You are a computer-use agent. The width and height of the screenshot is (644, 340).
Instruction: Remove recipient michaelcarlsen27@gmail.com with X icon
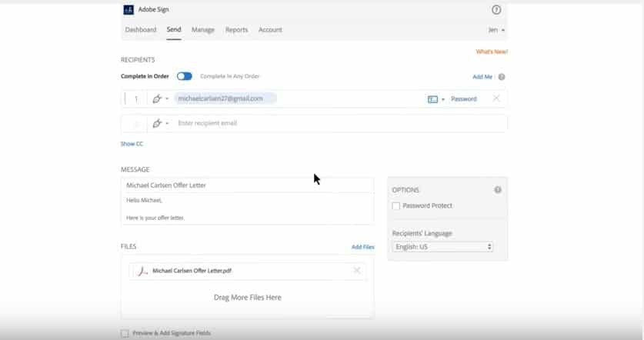[496, 98]
